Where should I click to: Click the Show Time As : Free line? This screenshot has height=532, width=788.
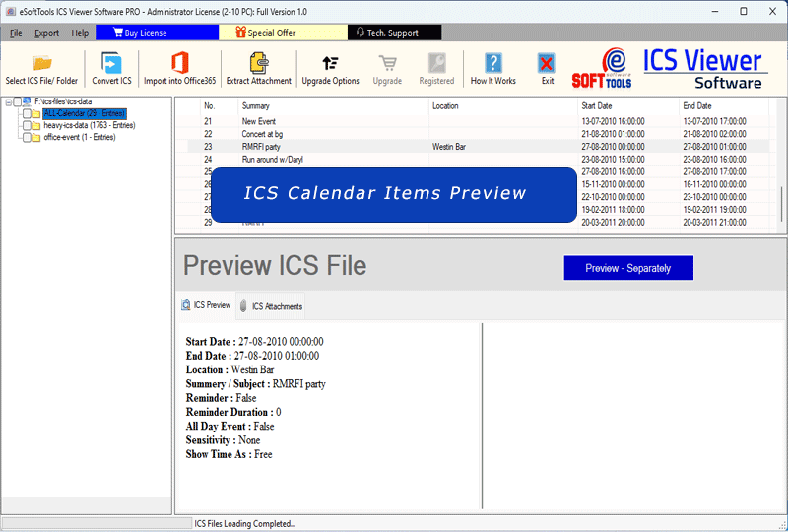(229, 454)
